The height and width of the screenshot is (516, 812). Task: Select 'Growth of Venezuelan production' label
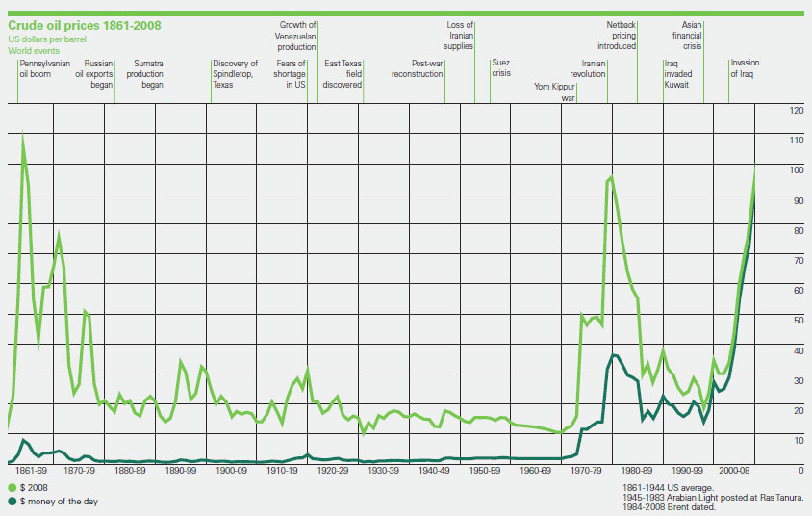point(295,36)
